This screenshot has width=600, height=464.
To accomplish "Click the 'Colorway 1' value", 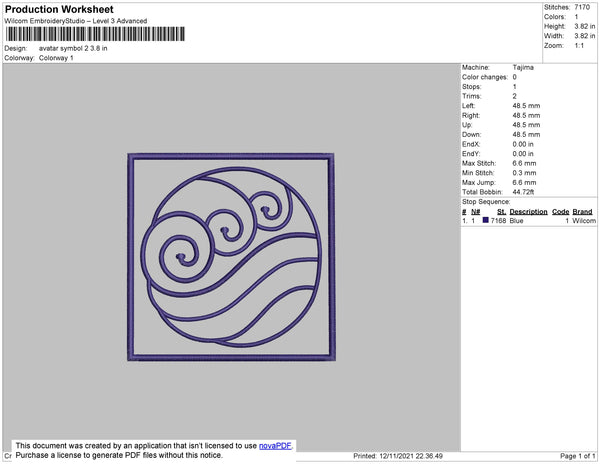I will [56, 58].
